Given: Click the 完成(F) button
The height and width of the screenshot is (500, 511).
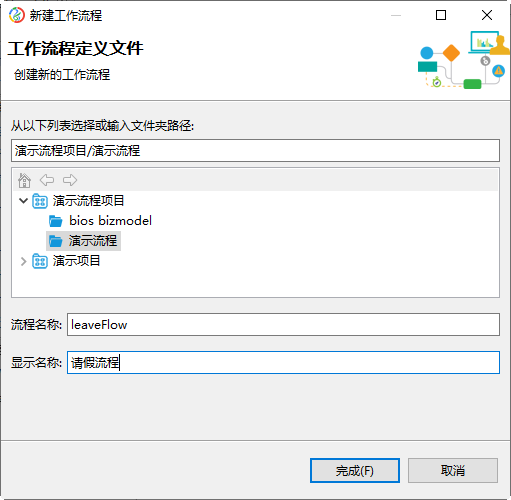Looking at the screenshot, I should pos(355,470).
